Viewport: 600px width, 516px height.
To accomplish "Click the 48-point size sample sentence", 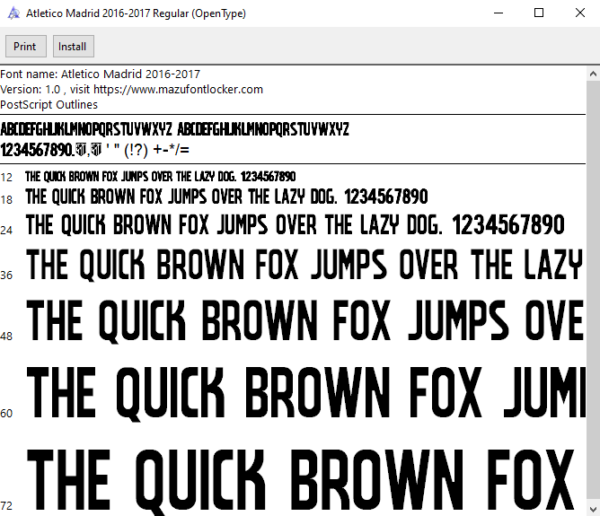I will [x=305, y=321].
